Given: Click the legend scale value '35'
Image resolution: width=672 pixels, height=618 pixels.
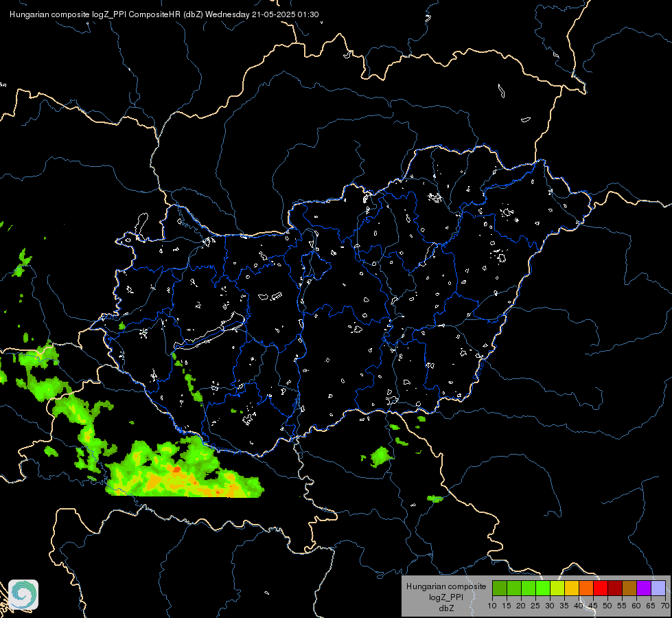Looking at the screenshot, I should 564,606.
